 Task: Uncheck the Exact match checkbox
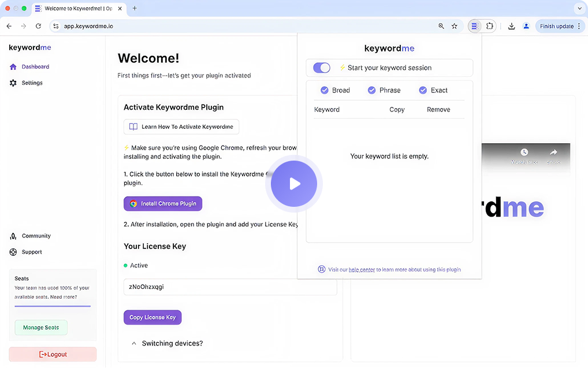423,90
